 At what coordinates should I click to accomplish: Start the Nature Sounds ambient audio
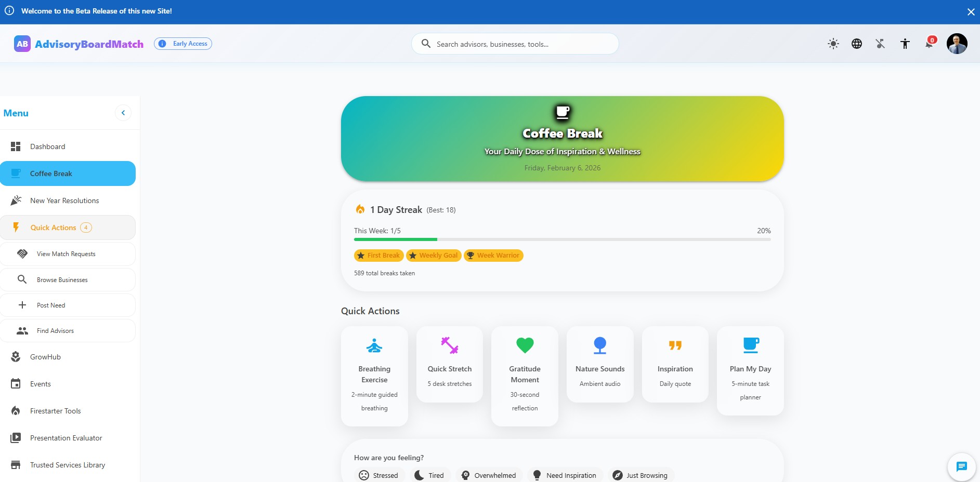click(x=599, y=364)
